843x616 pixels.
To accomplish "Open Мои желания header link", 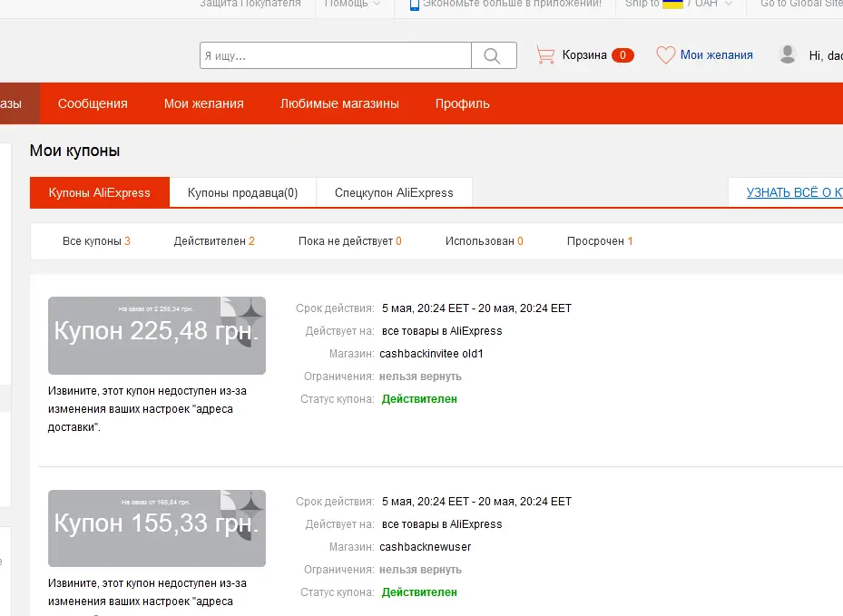I will [717, 54].
